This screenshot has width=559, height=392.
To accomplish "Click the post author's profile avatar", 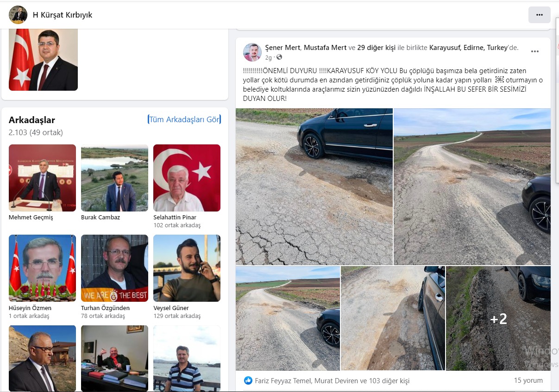I will tap(252, 52).
